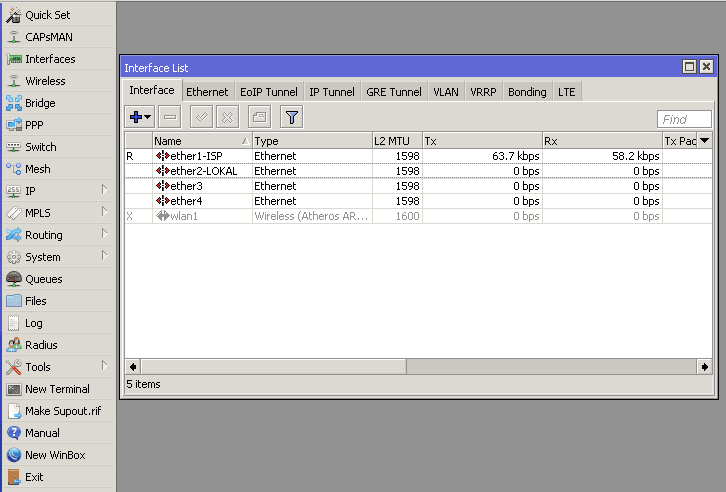Click the horizontal scrollbar thumb

(274, 367)
